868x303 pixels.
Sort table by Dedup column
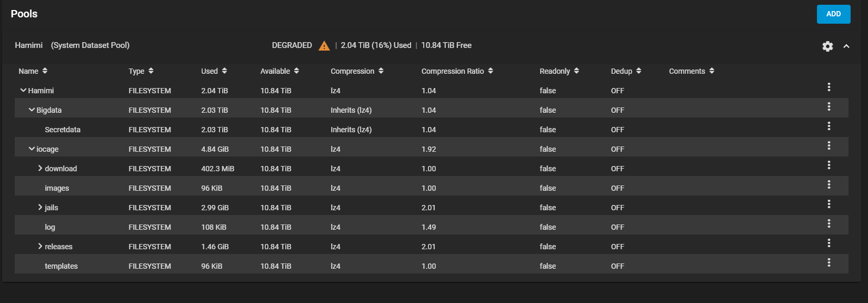pos(626,71)
